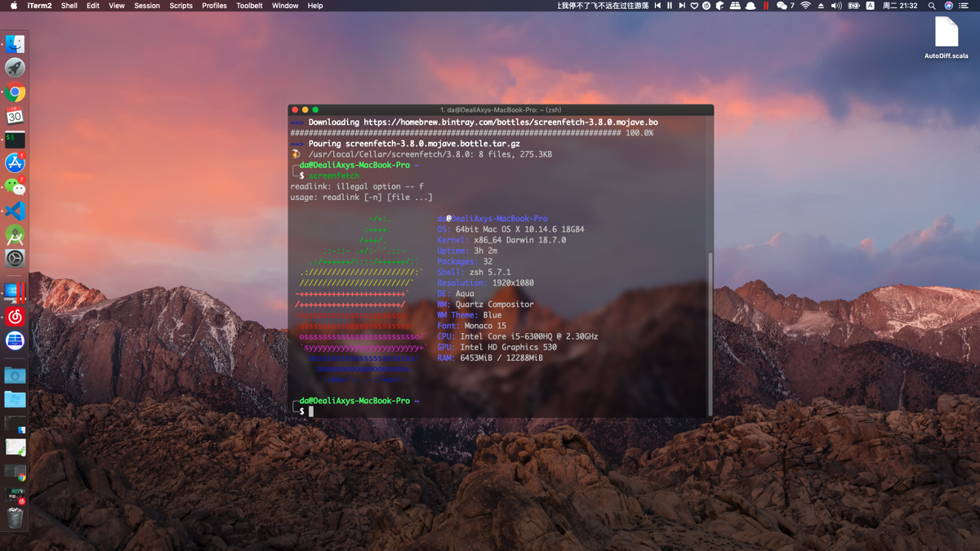The width and height of the screenshot is (980, 551).
Task: Click the heart favorite icon in menu bar
Action: [x=694, y=6]
